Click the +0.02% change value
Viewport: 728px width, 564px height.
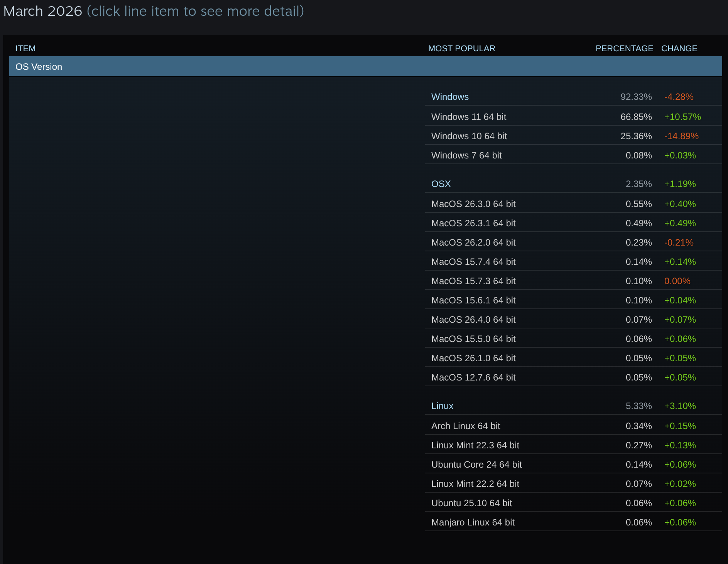[680, 484]
